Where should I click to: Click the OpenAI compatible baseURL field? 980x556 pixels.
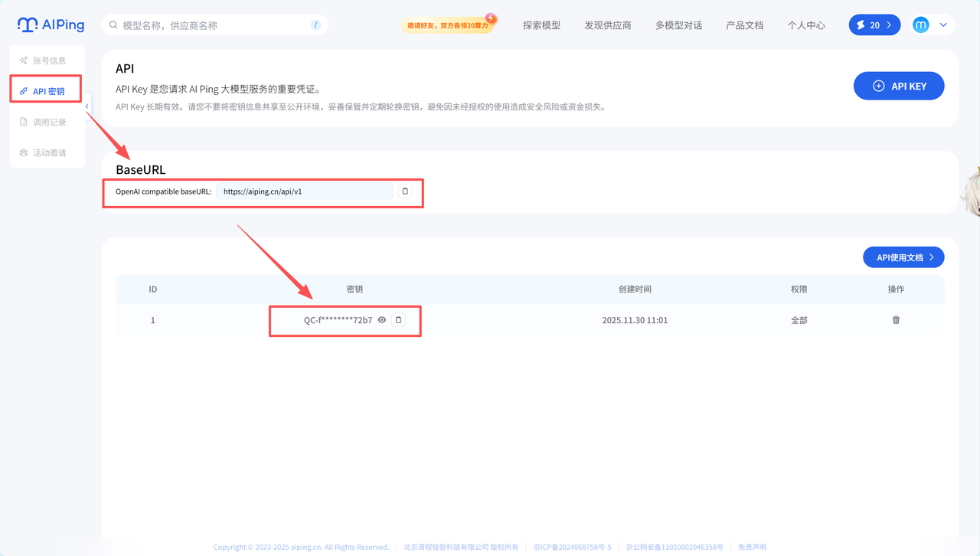[x=305, y=191]
